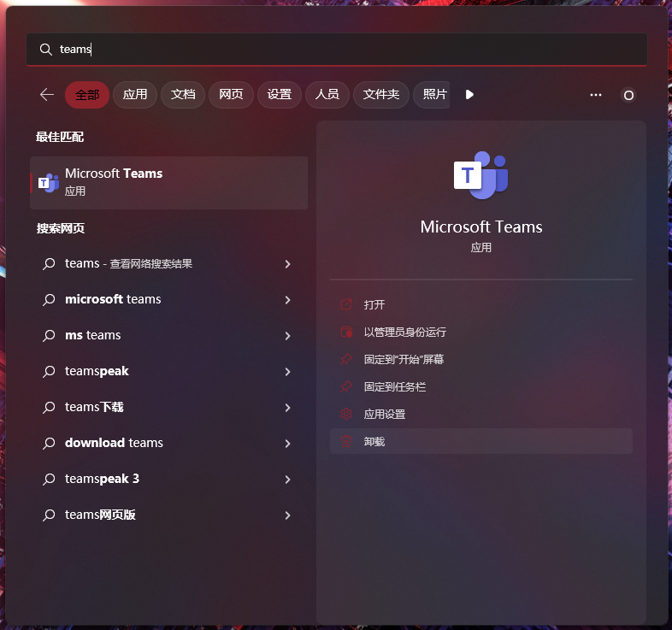Image resolution: width=672 pixels, height=630 pixels.
Task: Click the search box containing 'teams'
Action: 337,50
